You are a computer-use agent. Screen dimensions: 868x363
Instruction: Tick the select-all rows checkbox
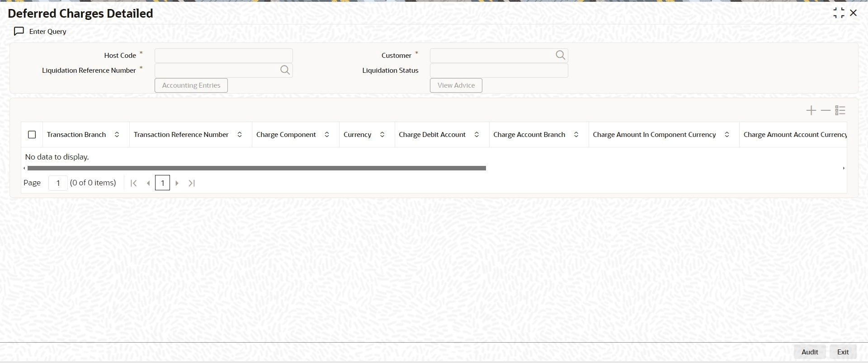coord(32,135)
